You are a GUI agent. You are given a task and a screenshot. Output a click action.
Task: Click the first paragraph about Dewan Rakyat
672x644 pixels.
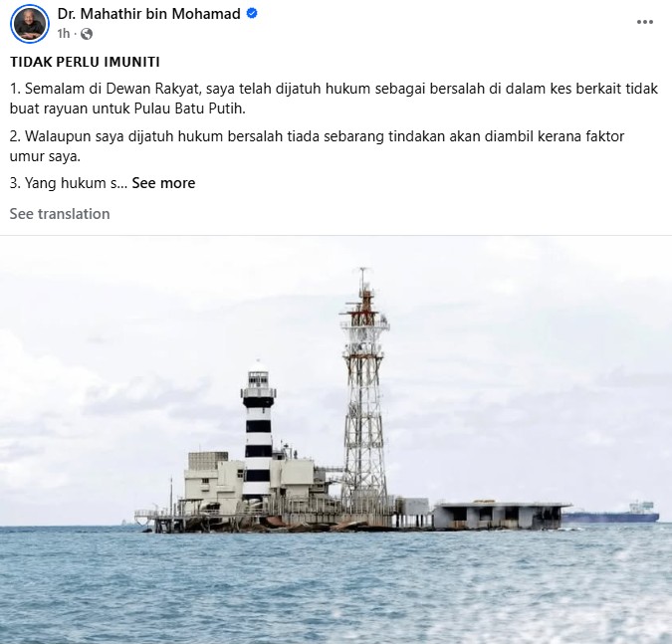coord(334,99)
